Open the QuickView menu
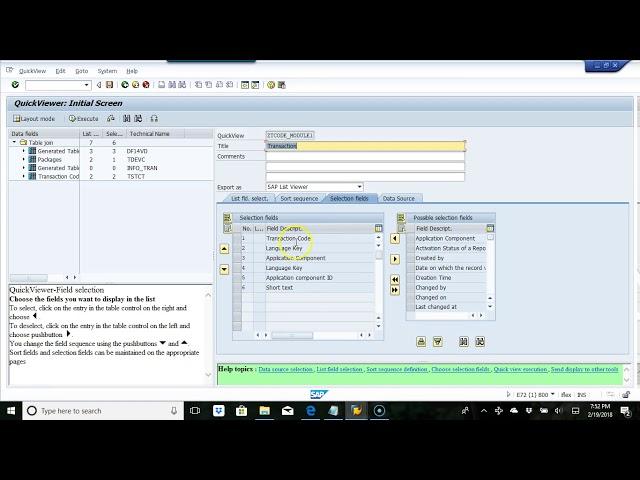Screen dimensions: 640x480 pos(32,71)
